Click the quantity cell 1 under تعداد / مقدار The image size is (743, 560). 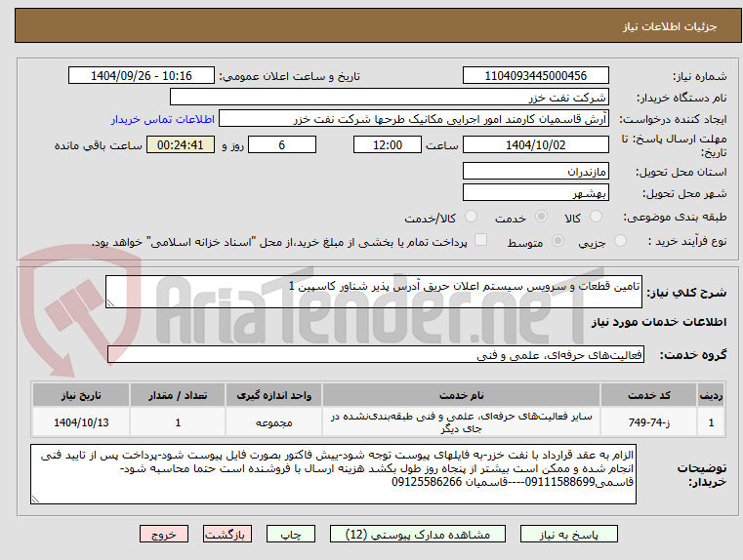point(178,421)
